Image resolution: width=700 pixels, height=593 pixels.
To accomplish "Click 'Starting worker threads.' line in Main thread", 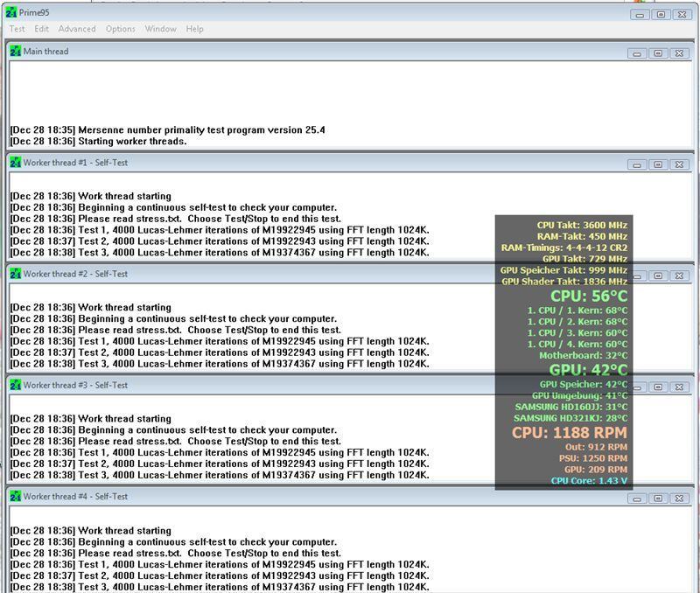I will [x=98, y=142].
